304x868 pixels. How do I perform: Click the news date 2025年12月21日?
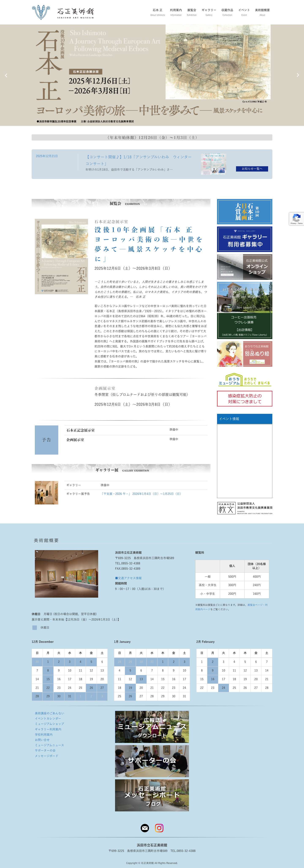coord(47,156)
